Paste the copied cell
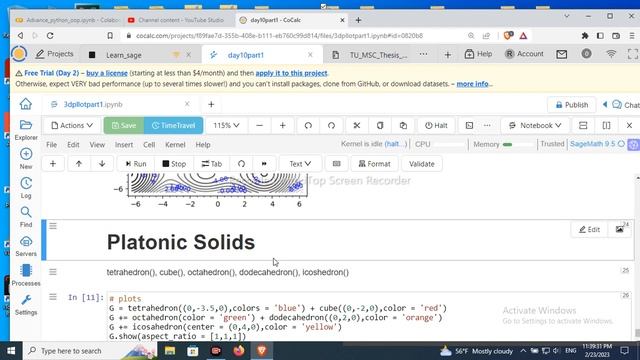This screenshot has height=360, width=640. (x=403, y=125)
